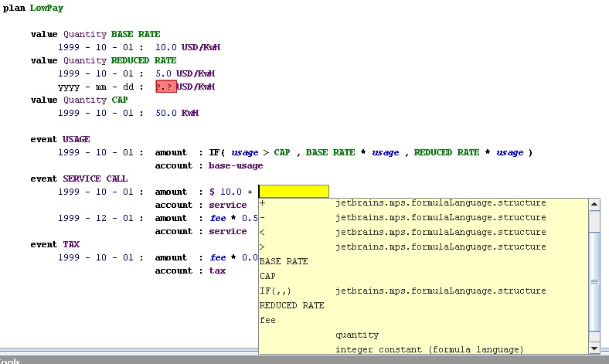The height and width of the screenshot is (364, 609).
Task: Pick REDUCED RATE from completion list
Action: coord(291,306)
